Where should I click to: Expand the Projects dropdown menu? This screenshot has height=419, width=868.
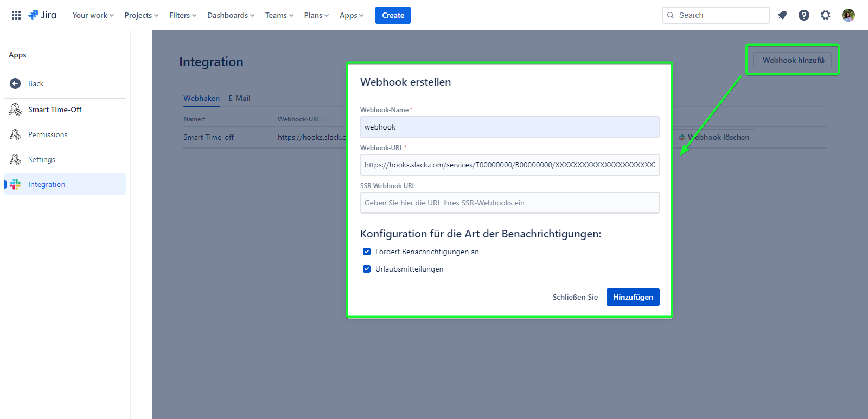click(141, 15)
